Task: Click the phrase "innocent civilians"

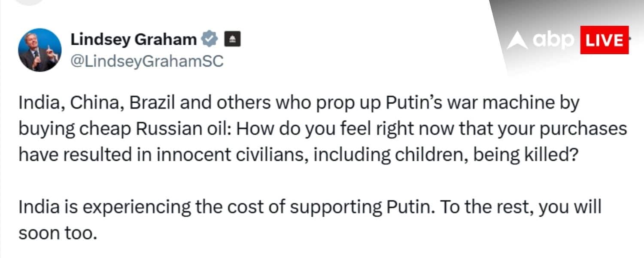Action: click(231, 154)
